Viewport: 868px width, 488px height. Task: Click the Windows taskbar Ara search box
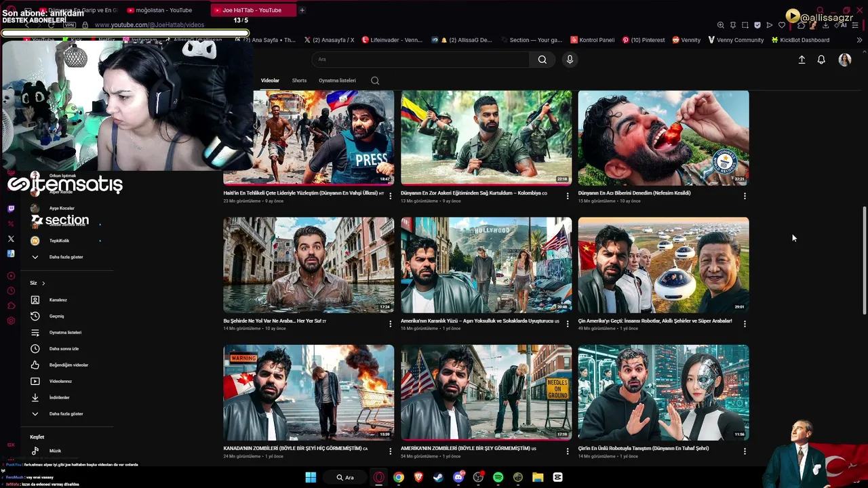click(x=346, y=477)
